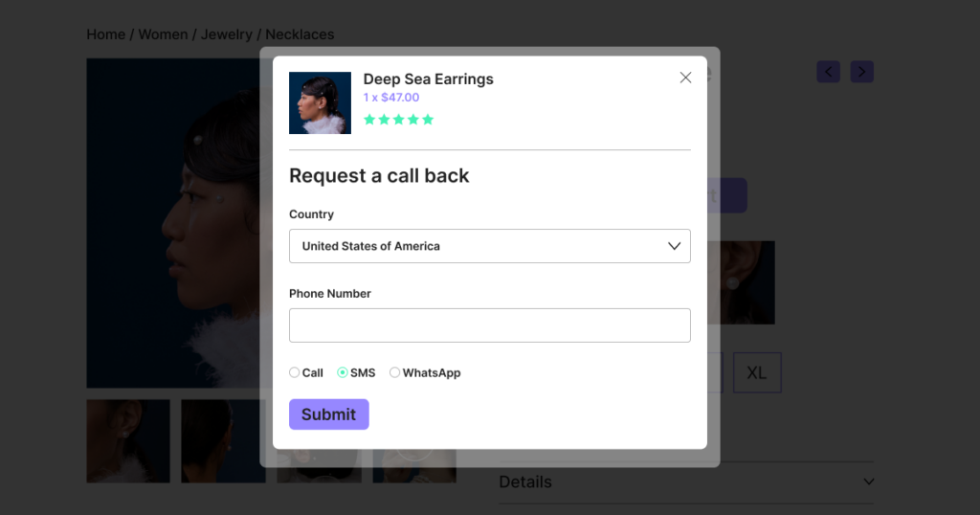Click the Country dropdown chevron
This screenshot has width=980, height=515.
click(674, 246)
